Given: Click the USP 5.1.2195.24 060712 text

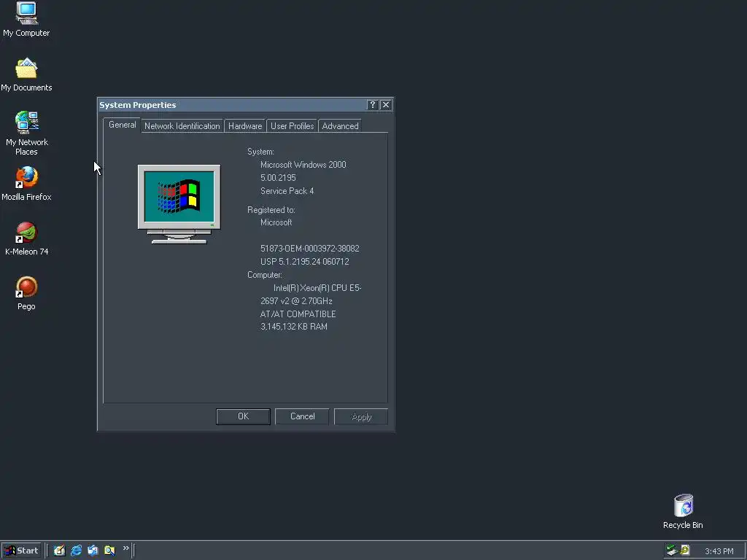Looking at the screenshot, I should (x=304, y=262).
